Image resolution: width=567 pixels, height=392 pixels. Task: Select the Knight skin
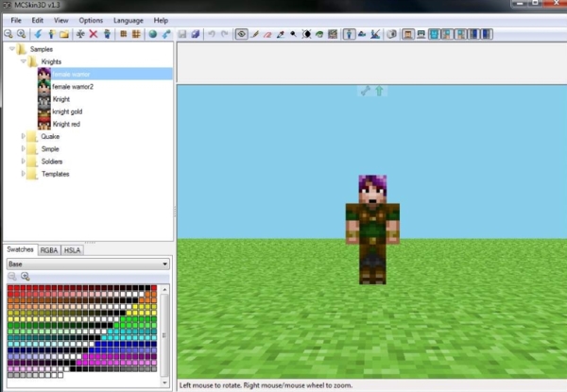(x=61, y=99)
